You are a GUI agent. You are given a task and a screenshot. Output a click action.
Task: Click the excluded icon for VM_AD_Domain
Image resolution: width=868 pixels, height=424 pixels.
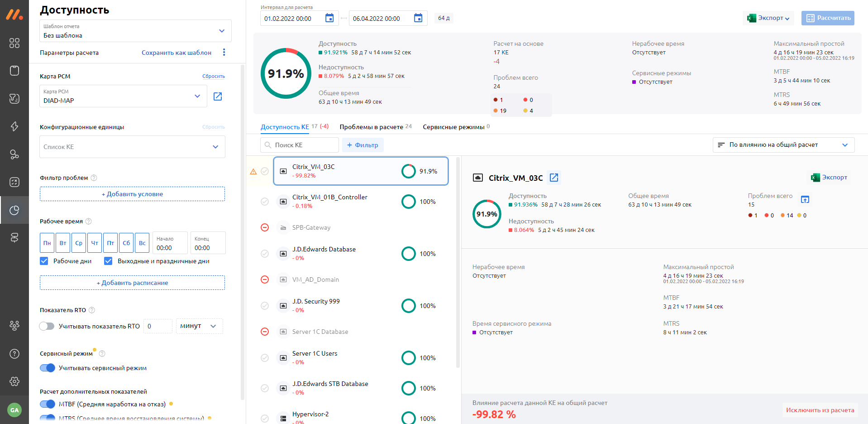(265, 279)
